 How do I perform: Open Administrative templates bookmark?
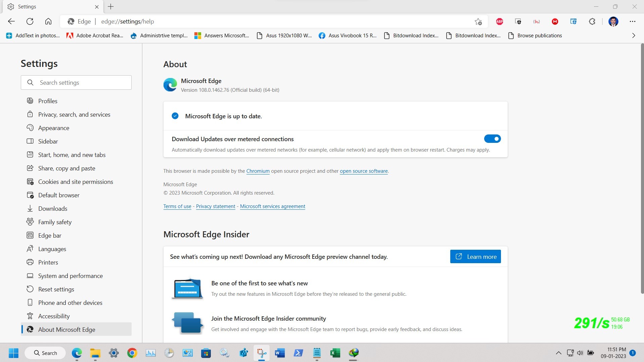(159, 36)
